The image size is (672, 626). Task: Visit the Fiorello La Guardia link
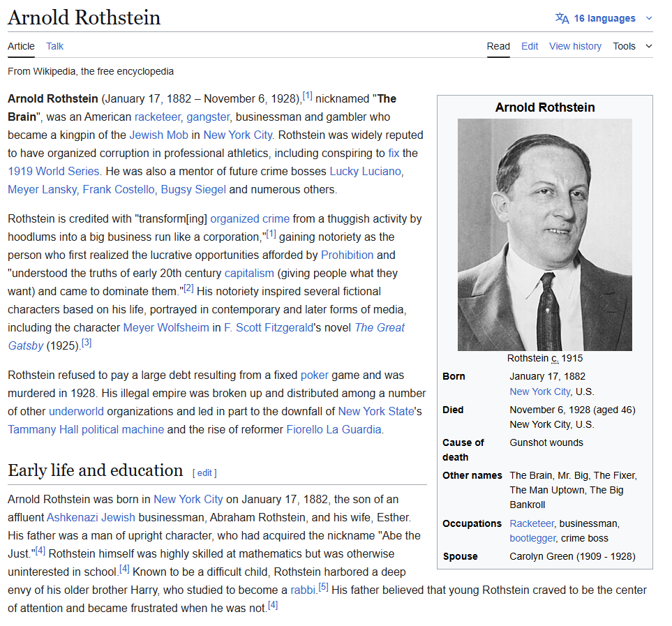point(334,430)
